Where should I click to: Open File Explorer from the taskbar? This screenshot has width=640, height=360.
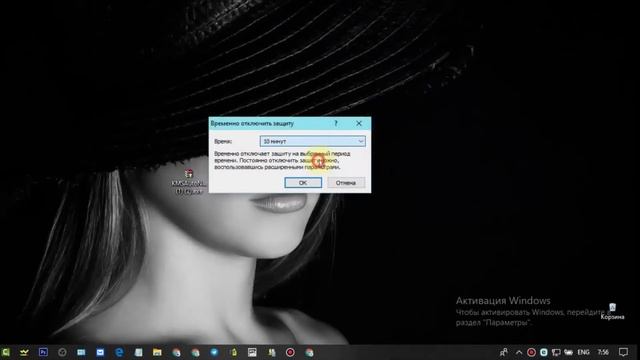click(x=157, y=352)
